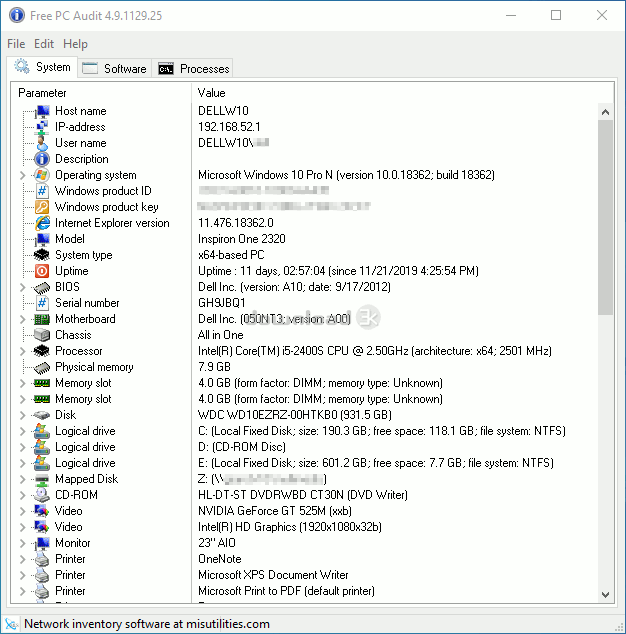626x634 pixels.
Task: Click the scrollbar up arrow
Action: (605, 112)
